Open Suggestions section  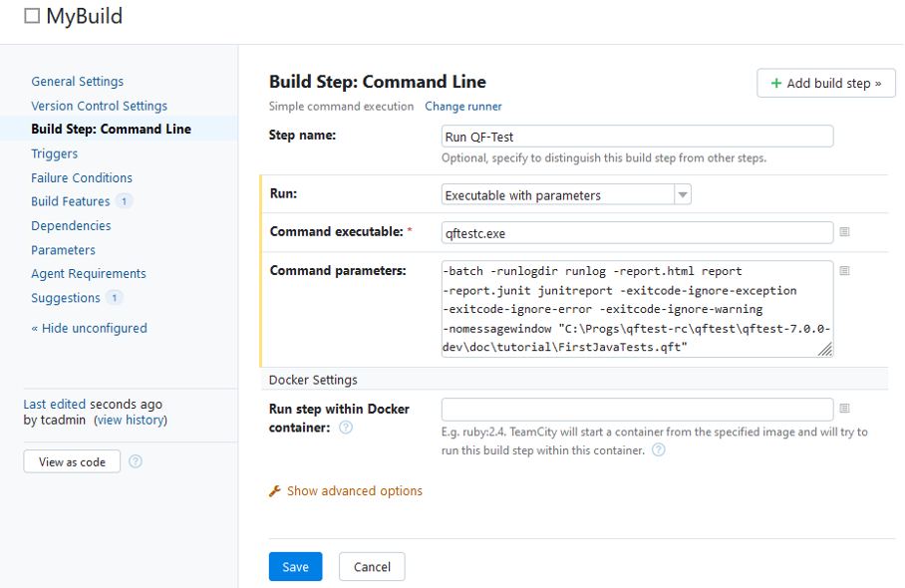[66, 298]
